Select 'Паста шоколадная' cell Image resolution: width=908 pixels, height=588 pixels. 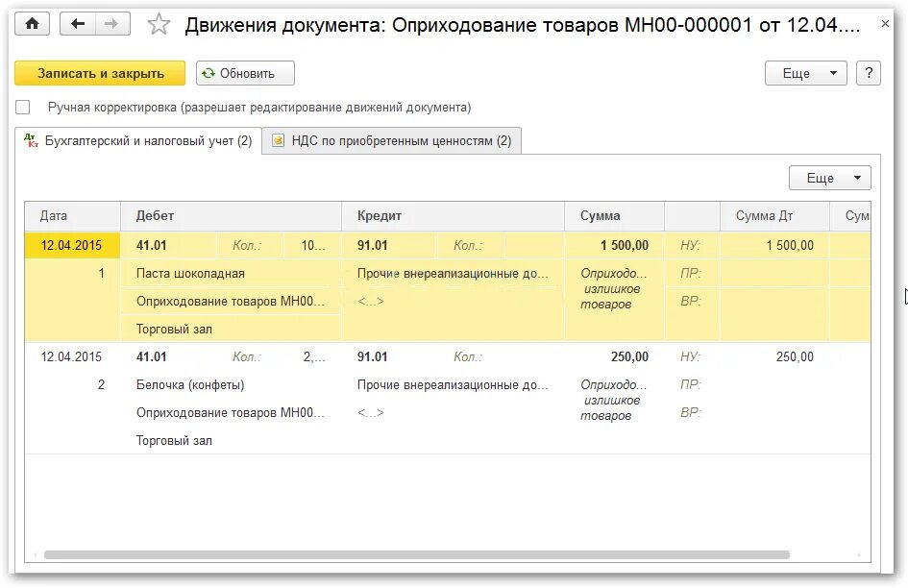(231, 274)
